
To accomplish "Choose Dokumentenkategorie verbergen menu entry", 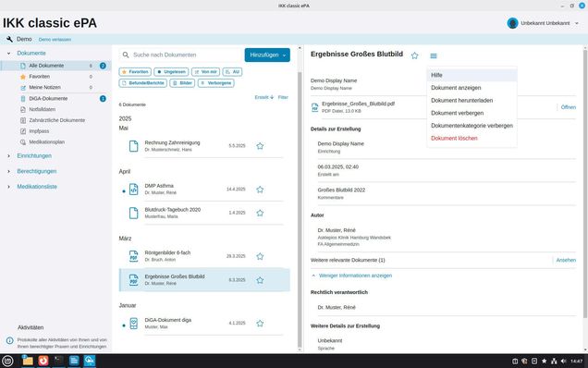I will click(472, 126).
